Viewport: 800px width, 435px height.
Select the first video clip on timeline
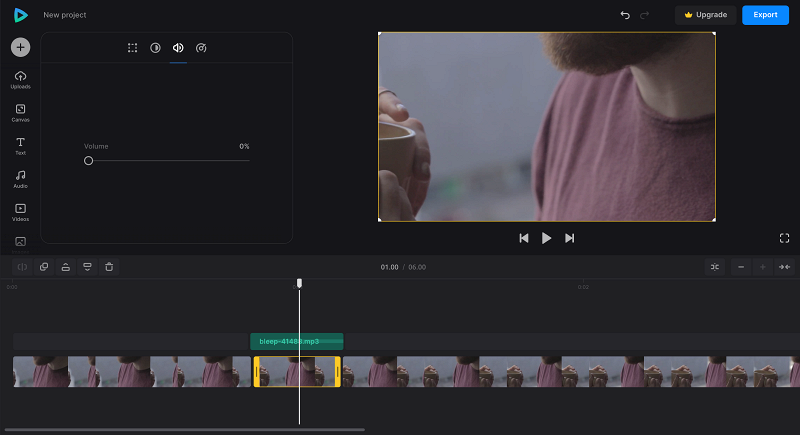point(132,371)
